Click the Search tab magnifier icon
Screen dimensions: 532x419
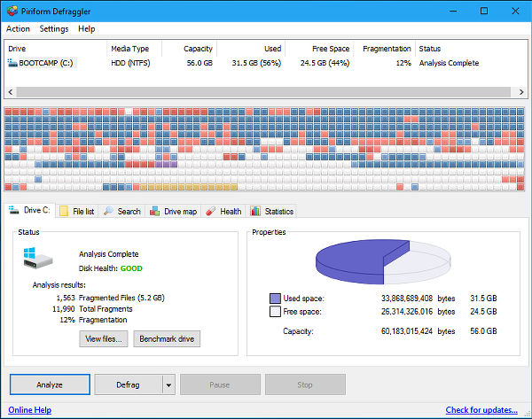108,211
